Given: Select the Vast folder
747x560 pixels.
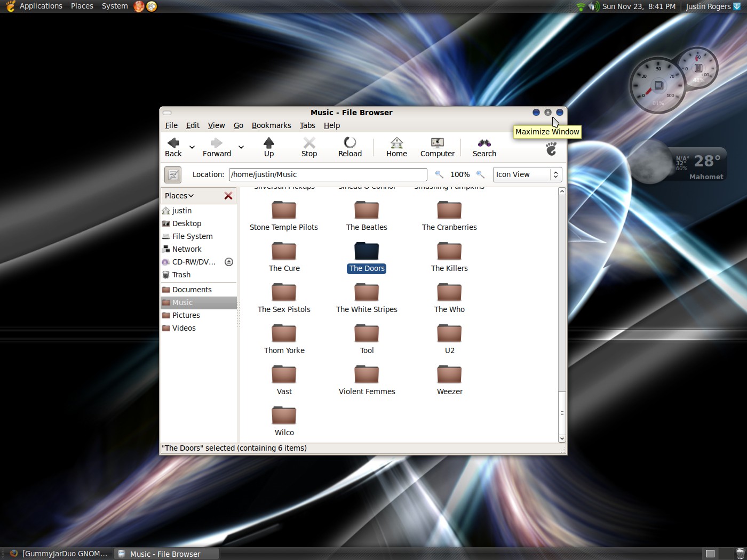Looking at the screenshot, I should click(x=284, y=380).
